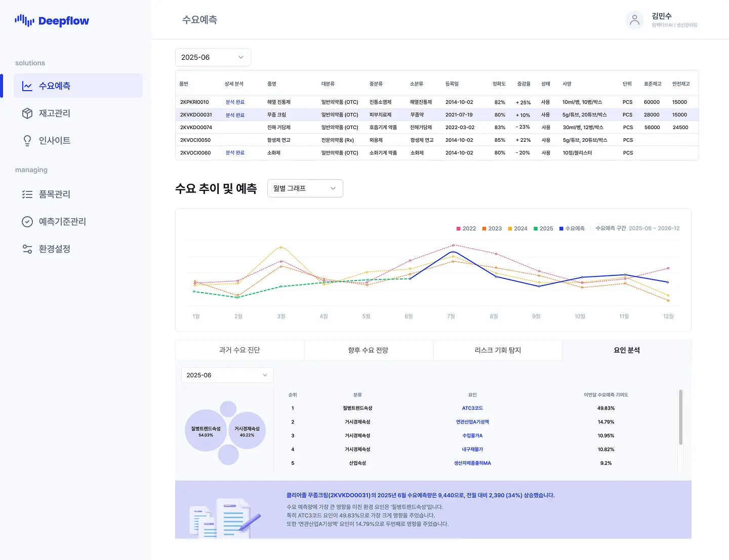
Task: Open the top 2025-06 date dropdown
Action: (x=213, y=57)
